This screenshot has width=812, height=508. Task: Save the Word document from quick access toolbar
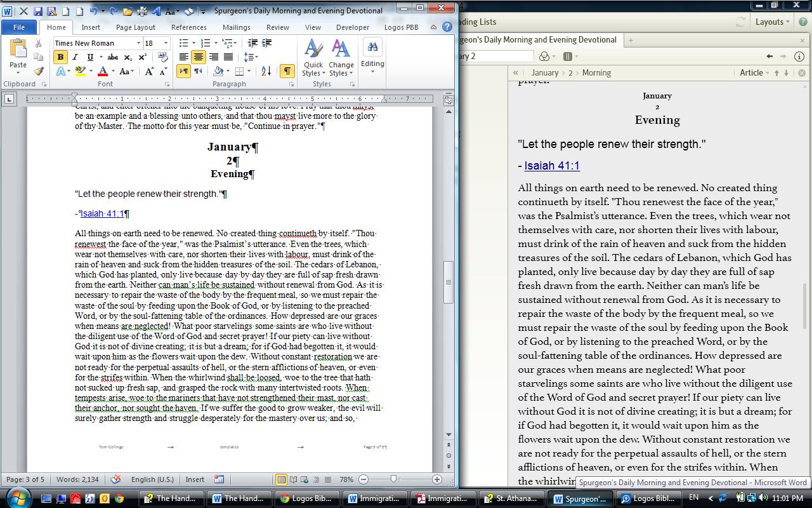click(x=37, y=11)
